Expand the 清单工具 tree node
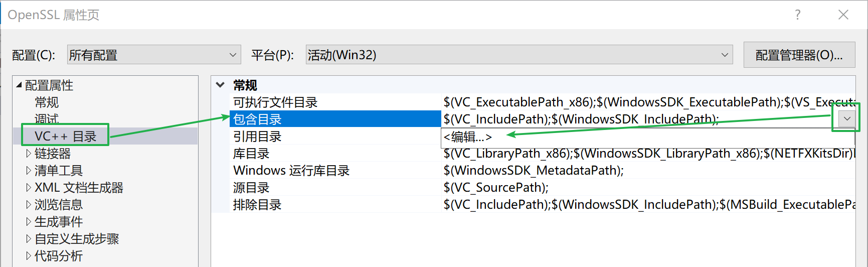This screenshot has height=267, width=868. click(x=29, y=171)
